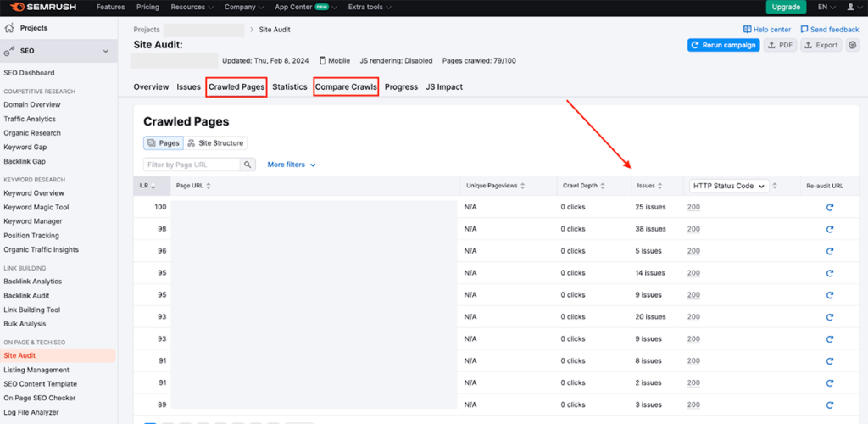868x424 pixels.
Task: Click the Semrush logo
Action: tap(44, 8)
